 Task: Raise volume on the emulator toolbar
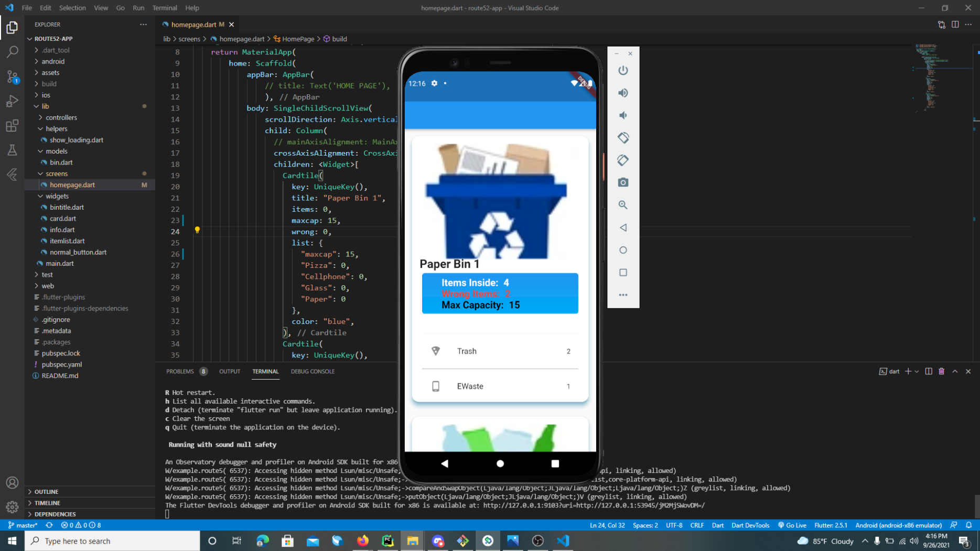[623, 93]
